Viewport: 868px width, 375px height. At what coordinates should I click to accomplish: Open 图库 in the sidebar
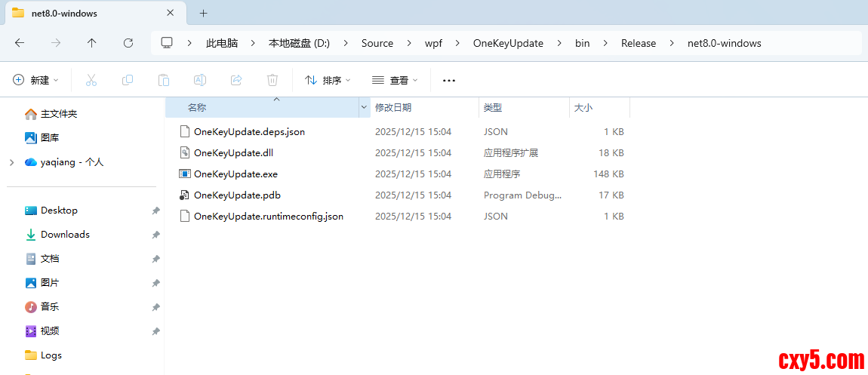click(42, 138)
